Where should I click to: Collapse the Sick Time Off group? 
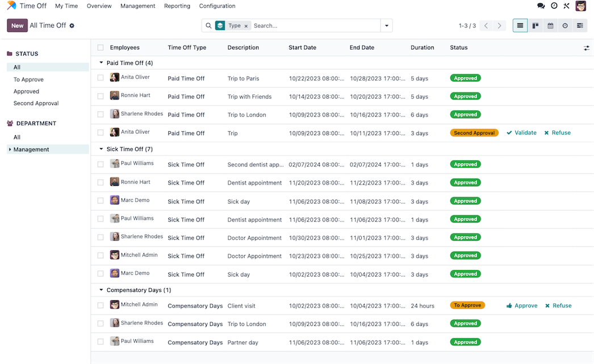(102, 149)
